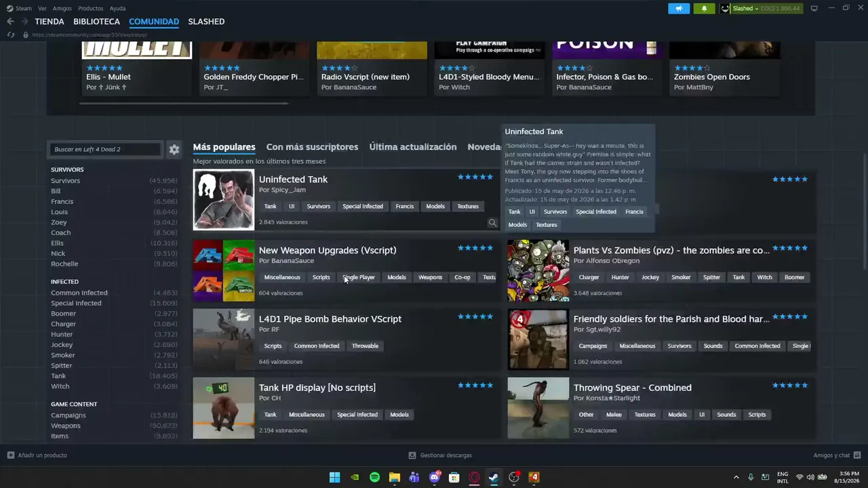The image size is (868, 488).
Task: Open the New Weapon Upgrades (Vscript) thumbnail
Action: pyautogui.click(x=224, y=270)
